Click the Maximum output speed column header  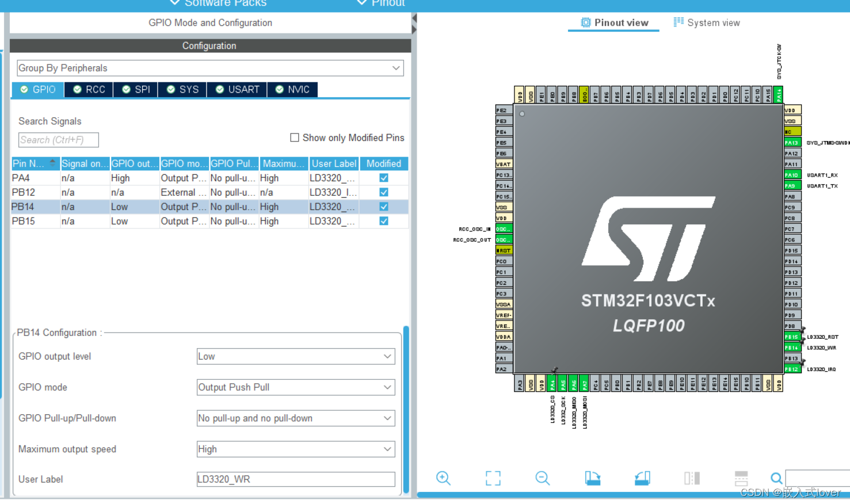[x=284, y=163]
